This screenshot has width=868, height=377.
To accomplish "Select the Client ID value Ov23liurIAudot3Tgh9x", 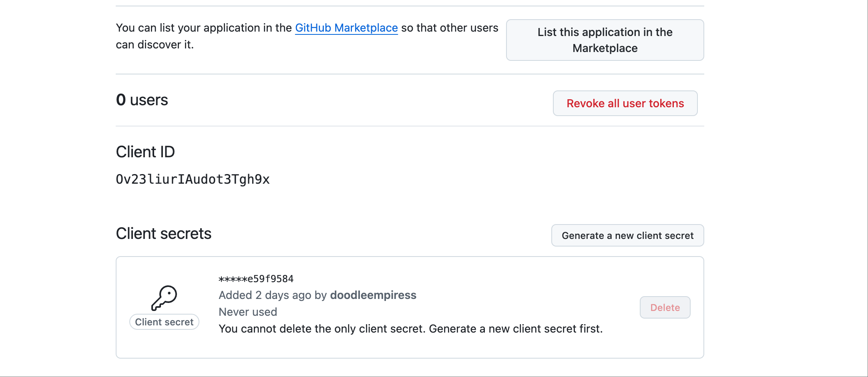I will (x=193, y=179).
